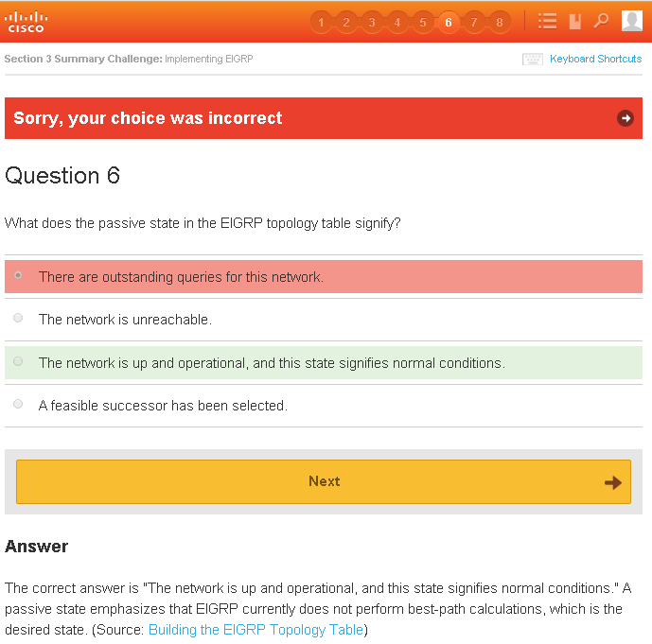Select "network is up and operational" radio option

[18, 361]
